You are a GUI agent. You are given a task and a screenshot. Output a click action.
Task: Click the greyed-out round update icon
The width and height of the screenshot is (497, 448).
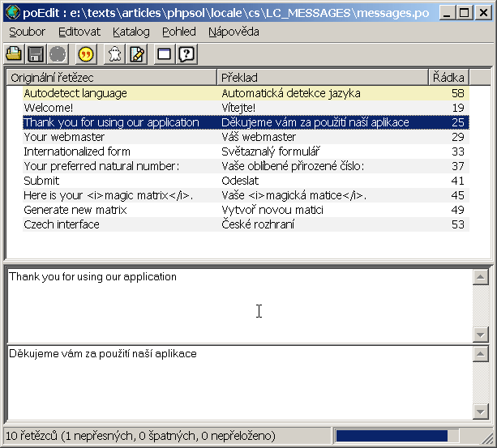58,54
